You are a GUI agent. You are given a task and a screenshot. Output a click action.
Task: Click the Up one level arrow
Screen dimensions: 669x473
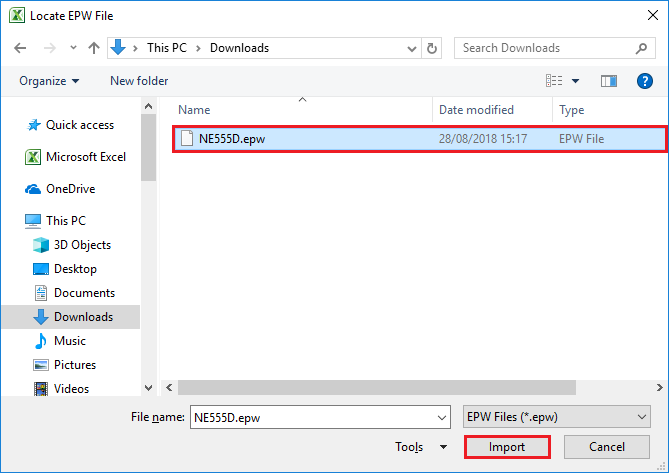(94, 48)
